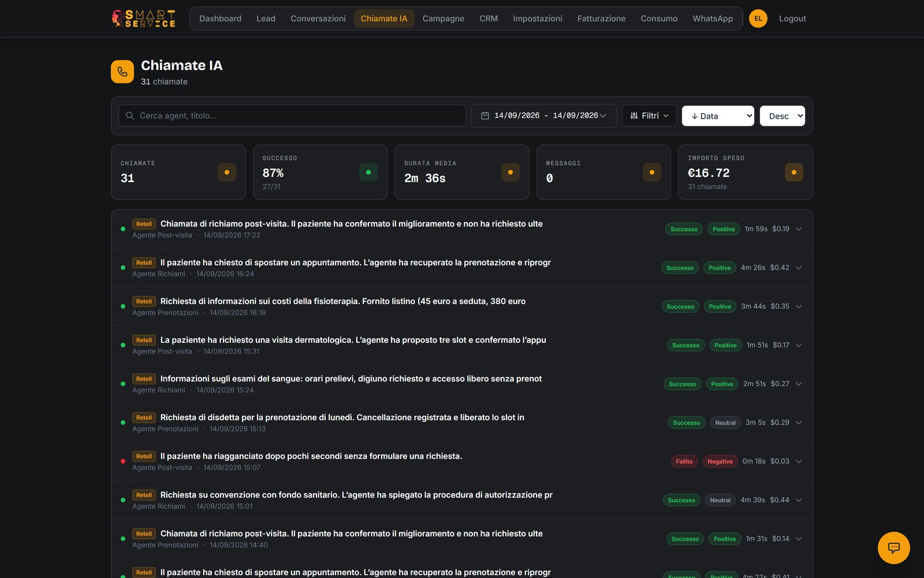Open the Consumo page

pos(659,18)
